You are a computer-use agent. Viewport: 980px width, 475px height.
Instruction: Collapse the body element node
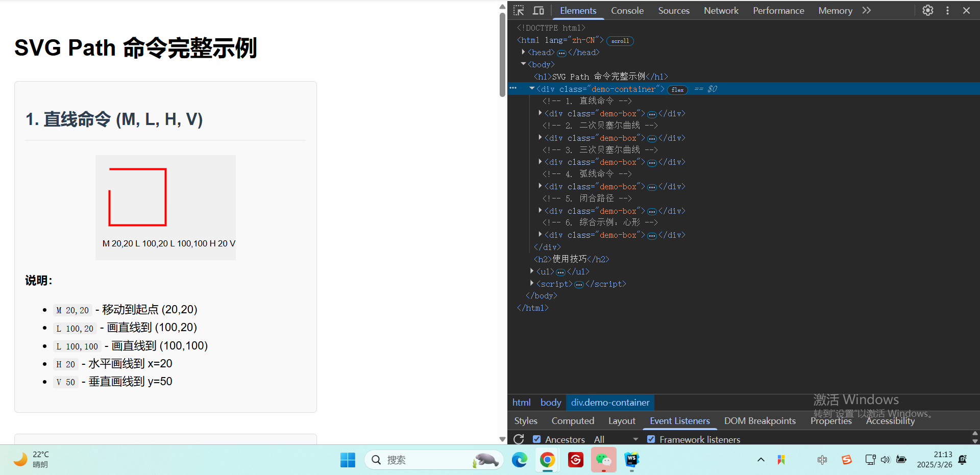523,64
